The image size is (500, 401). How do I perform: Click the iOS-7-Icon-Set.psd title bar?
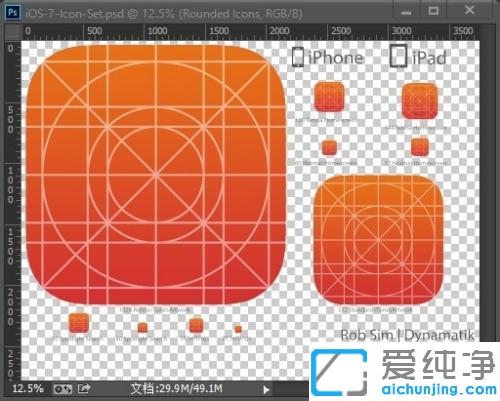click(164, 13)
